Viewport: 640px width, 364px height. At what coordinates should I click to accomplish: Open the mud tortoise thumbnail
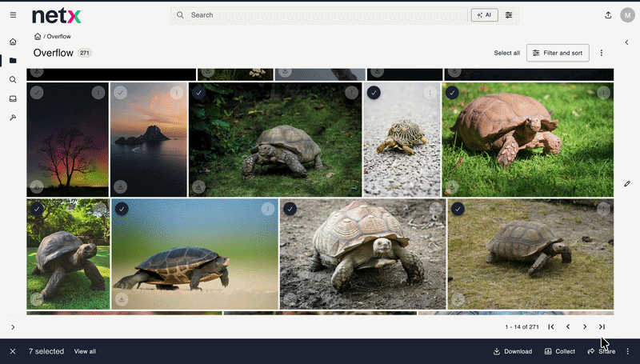pos(363,254)
